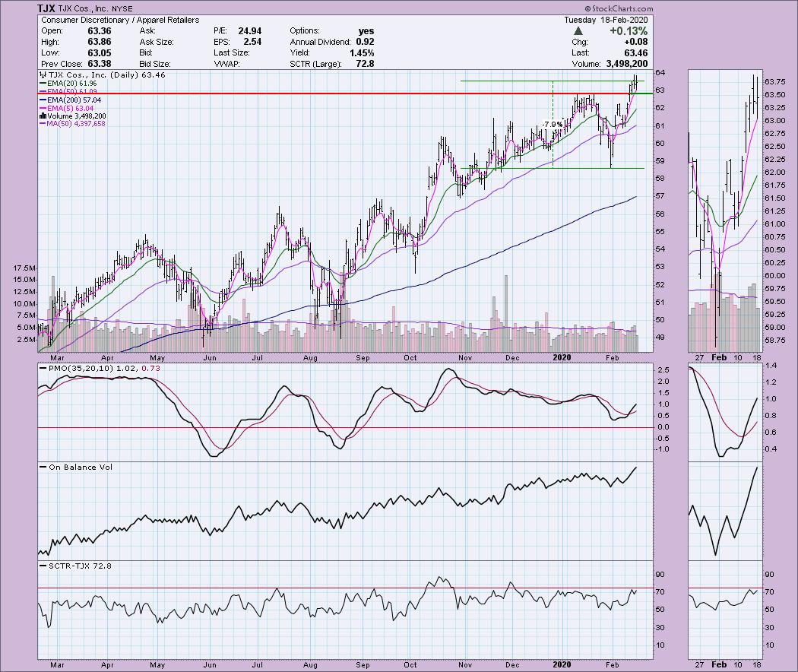Click the Options value 'yes'
This screenshot has height=672, width=798.
[x=366, y=31]
